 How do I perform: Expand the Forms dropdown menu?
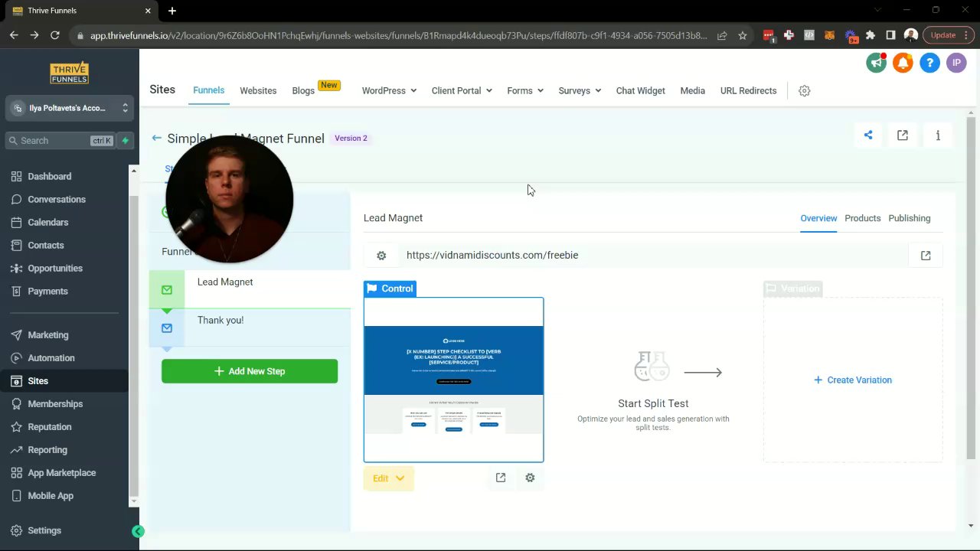(525, 90)
